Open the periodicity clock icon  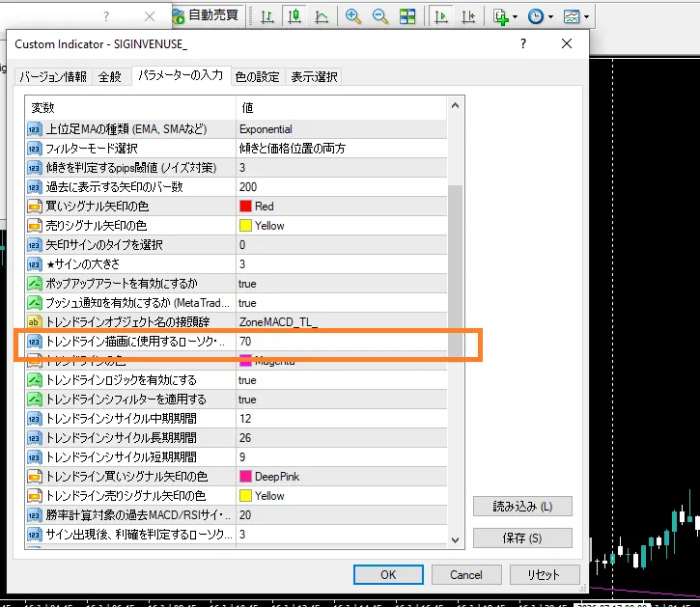point(536,16)
